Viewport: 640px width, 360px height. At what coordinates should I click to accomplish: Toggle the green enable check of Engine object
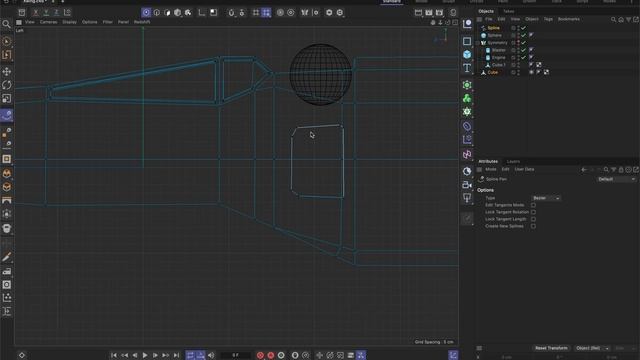click(x=523, y=57)
